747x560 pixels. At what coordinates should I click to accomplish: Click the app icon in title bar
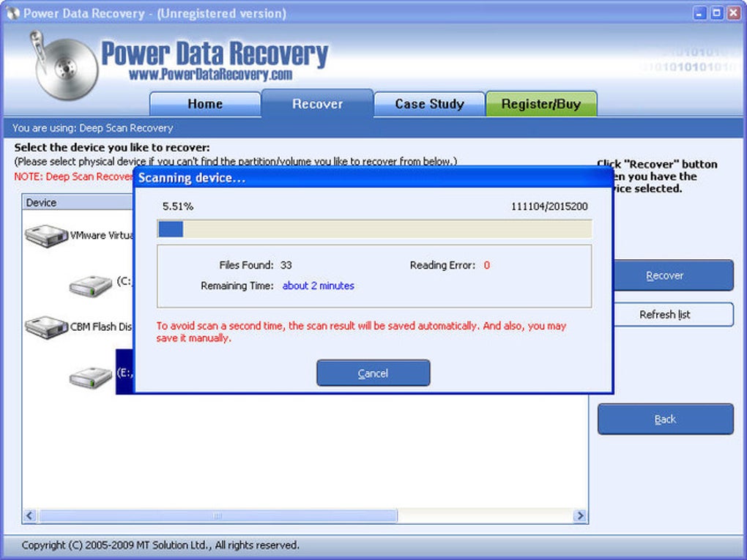(x=13, y=13)
